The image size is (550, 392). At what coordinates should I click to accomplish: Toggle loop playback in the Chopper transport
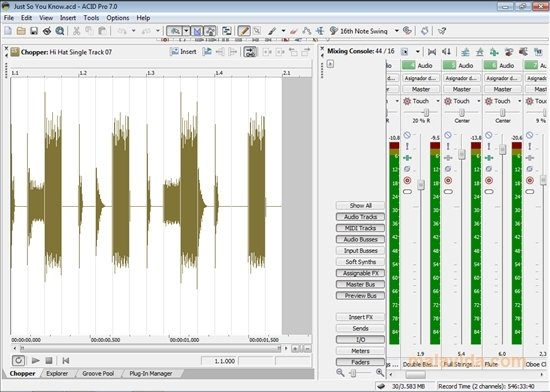[18, 360]
